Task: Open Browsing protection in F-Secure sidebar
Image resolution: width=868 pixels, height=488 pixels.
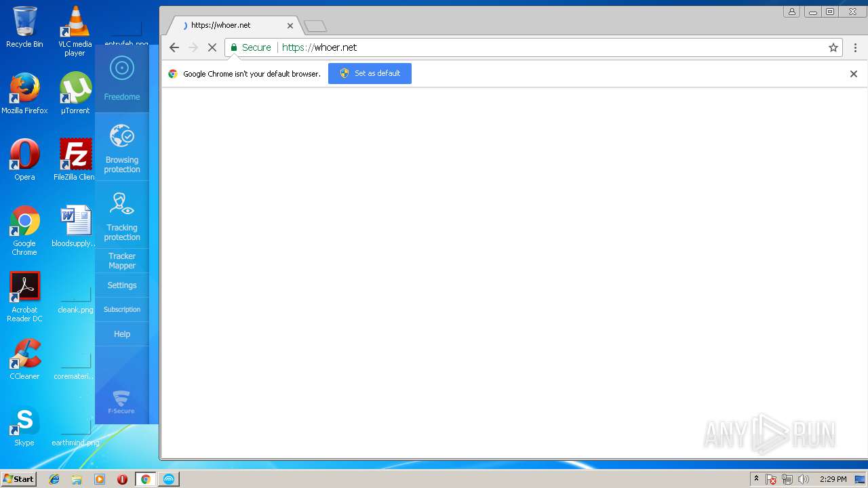Action: click(x=122, y=147)
